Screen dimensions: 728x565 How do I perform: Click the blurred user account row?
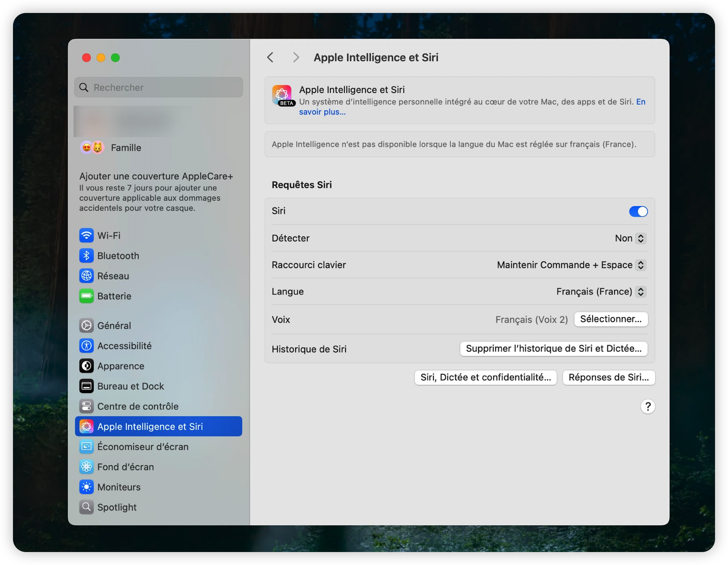[158, 121]
